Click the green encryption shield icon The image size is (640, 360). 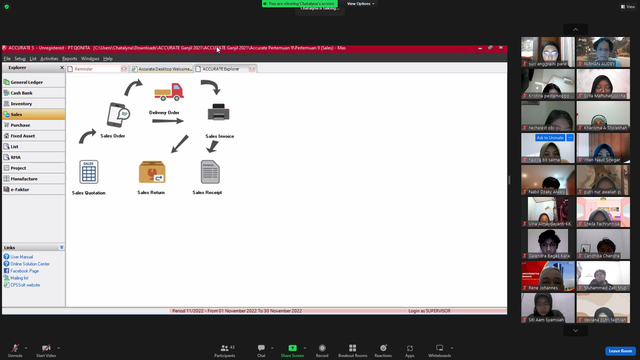pos(7,7)
